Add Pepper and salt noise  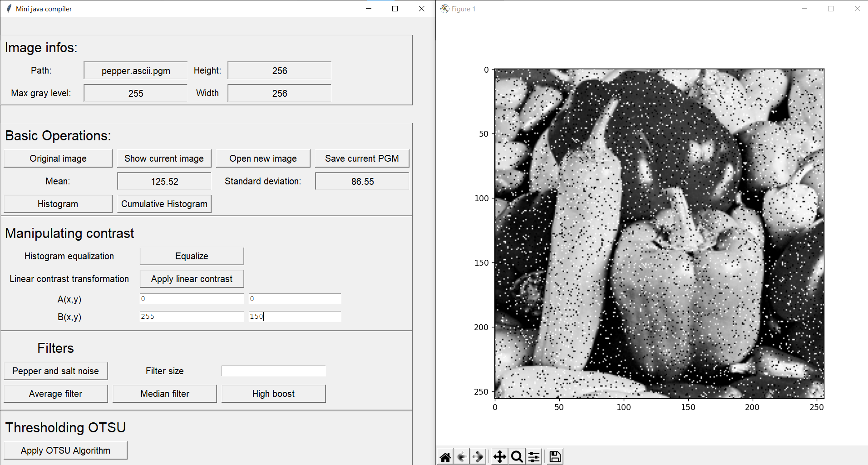(55, 371)
